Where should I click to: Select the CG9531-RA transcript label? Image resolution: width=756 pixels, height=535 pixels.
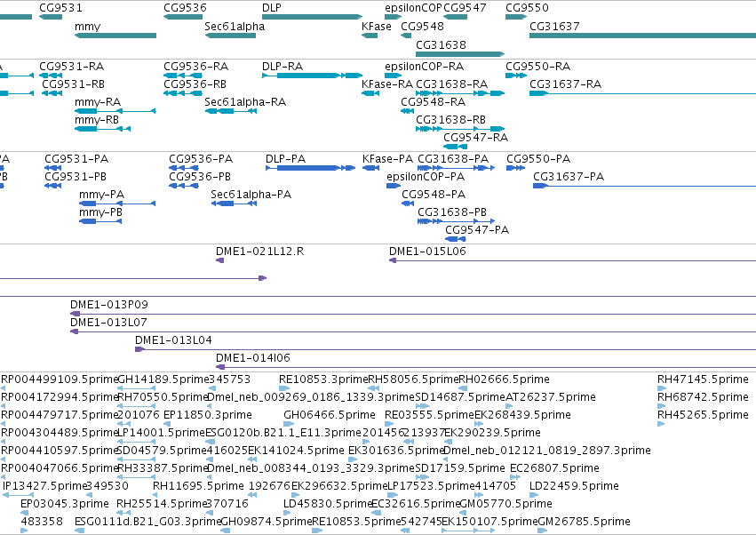[71, 66]
